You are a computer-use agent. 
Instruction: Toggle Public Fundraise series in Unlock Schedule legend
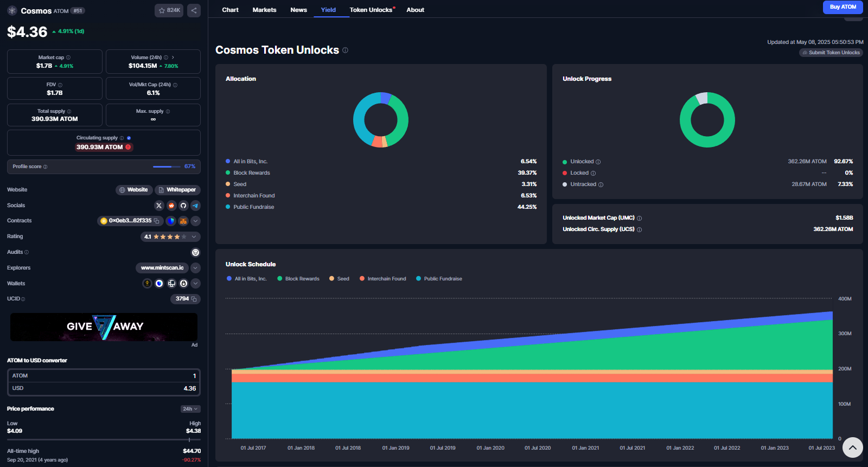pyautogui.click(x=439, y=279)
